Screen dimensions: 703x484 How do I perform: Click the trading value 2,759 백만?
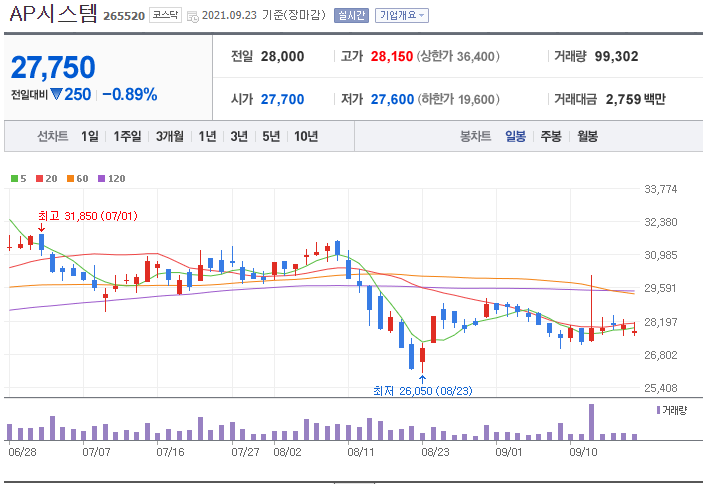pos(636,99)
